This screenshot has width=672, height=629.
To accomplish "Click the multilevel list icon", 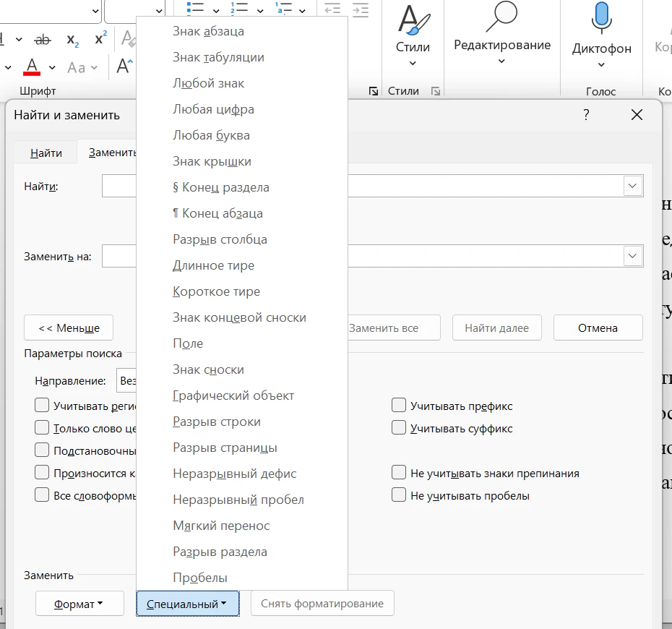I will click(x=283, y=8).
